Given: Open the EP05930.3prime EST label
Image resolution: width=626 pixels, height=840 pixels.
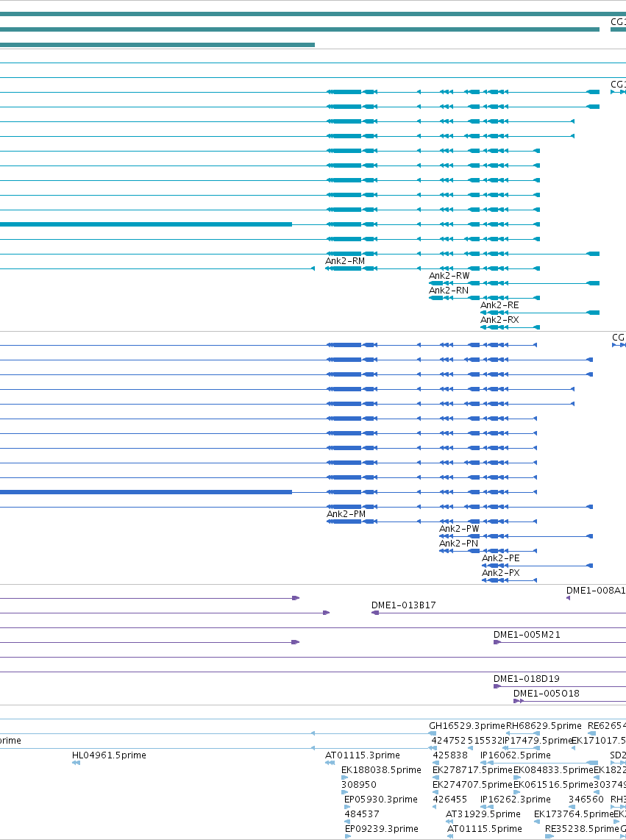Looking at the screenshot, I should tap(381, 800).
